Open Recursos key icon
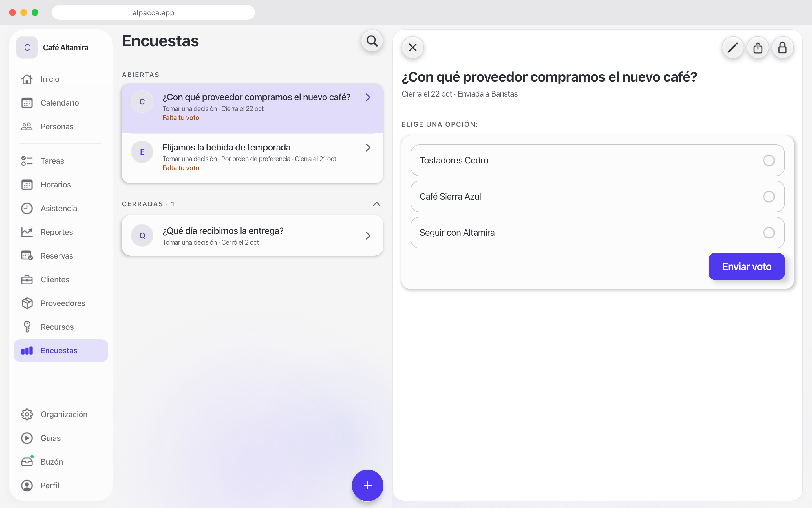The width and height of the screenshot is (812, 508). point(27,327)
